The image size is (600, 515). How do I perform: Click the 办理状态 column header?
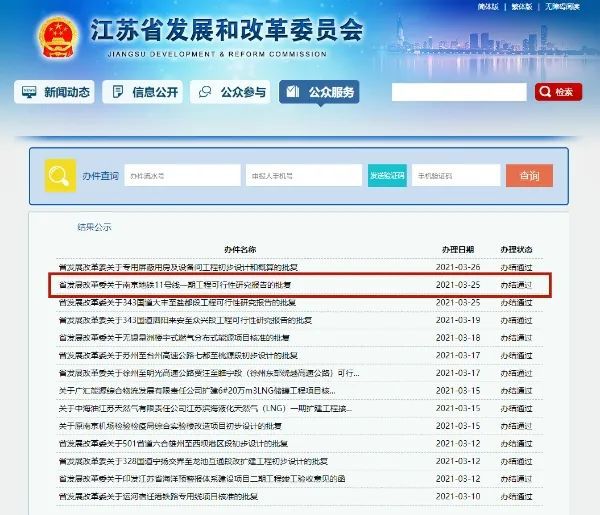pyautogui.click(x=516, y=249)
